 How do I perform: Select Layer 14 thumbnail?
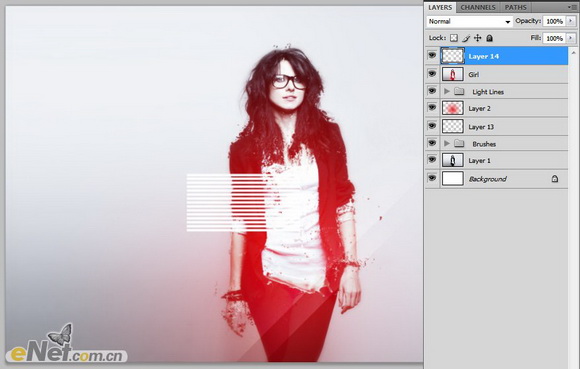coord(453,56)
